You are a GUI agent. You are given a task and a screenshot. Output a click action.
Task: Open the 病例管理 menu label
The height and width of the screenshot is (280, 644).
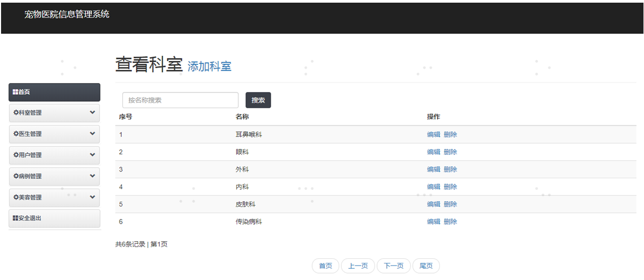pyautogui.click(x=30, y=176)
